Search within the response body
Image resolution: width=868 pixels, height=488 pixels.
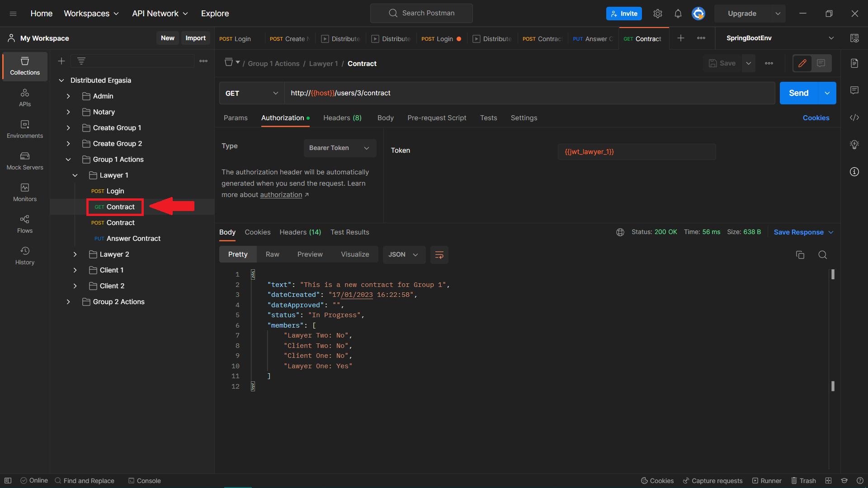point(823,255)
